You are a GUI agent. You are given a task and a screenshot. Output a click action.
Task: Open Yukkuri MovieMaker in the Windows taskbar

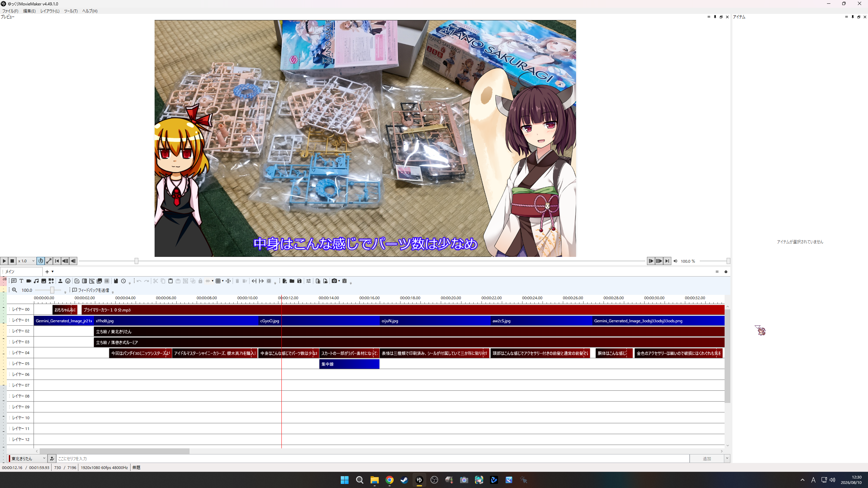[419, 480]
